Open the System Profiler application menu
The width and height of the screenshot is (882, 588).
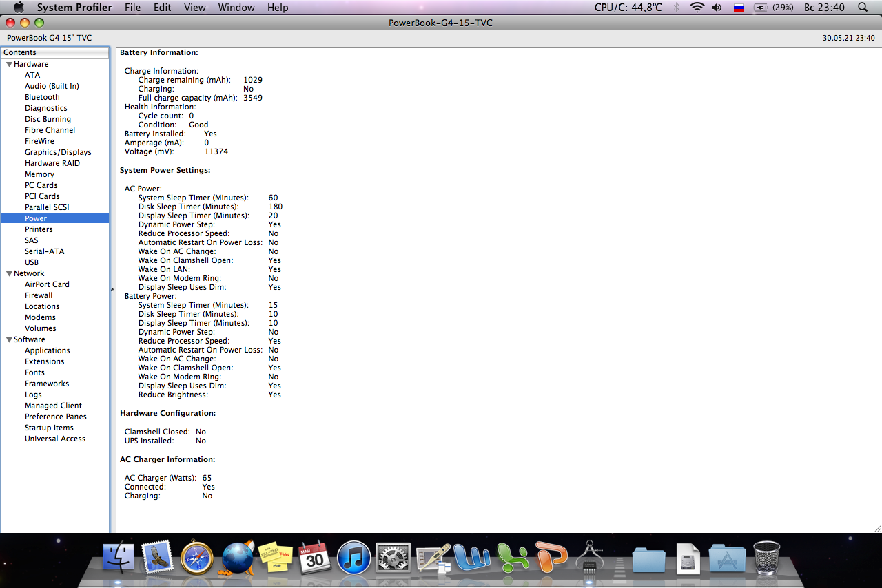coord(74,8)
